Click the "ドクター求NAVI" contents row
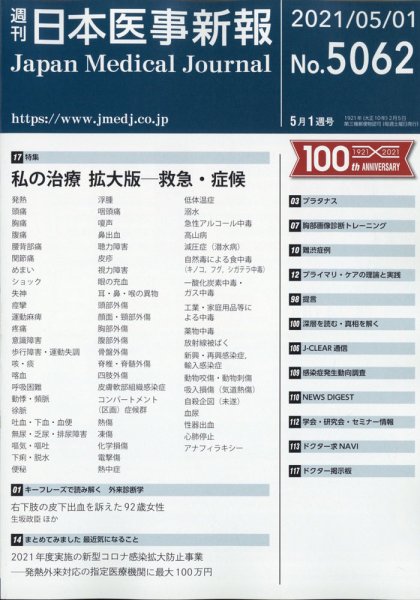The image size is (420, 600). coord(352,446)
